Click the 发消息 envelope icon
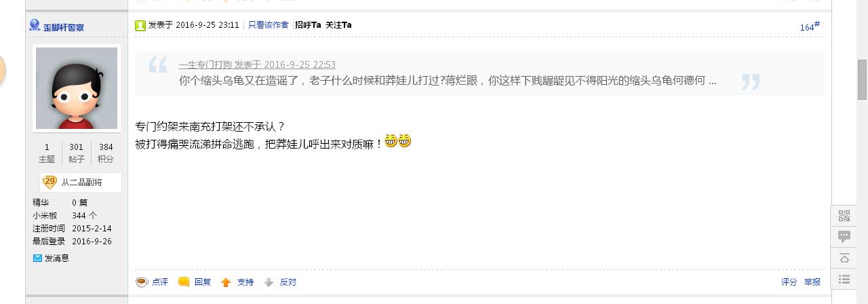 [x=37, y=258]
